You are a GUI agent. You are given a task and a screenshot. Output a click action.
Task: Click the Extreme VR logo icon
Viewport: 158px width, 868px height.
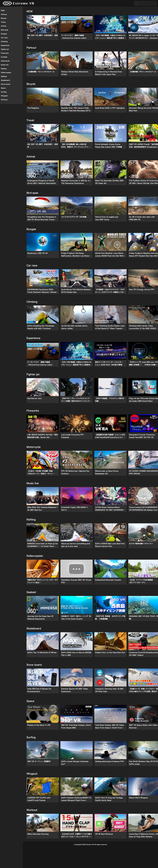point(7,3)
